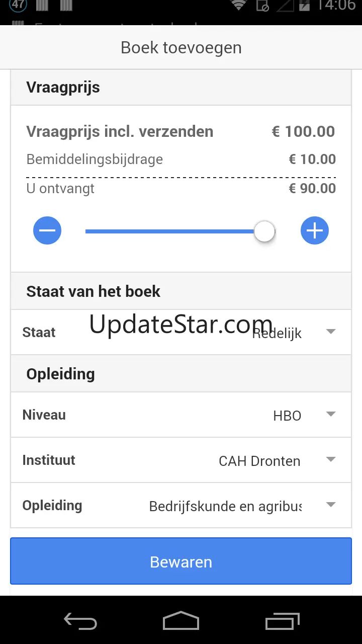Screen dimensions: 362x644
Task: Tap the battery icon in the status bar
Action: [304, 6]
